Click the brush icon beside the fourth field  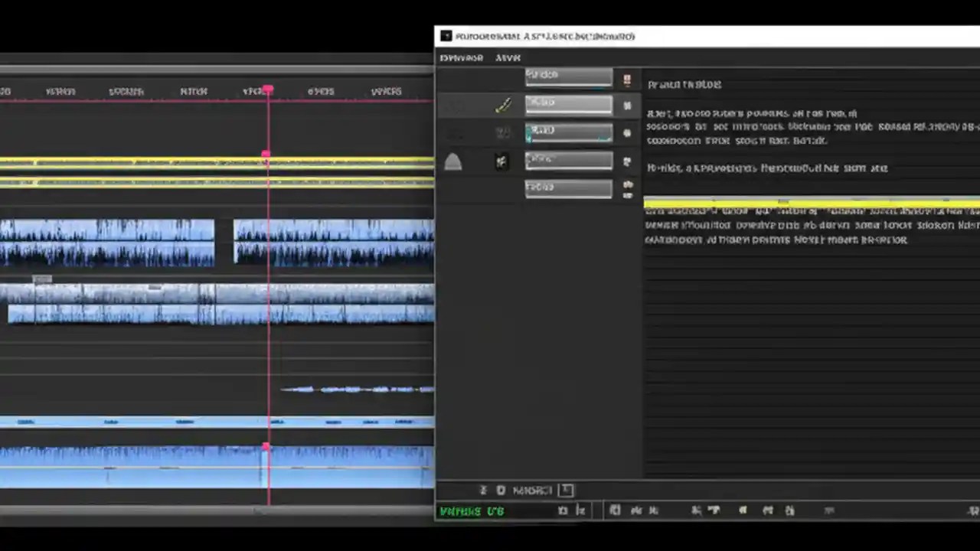pos(501,161)
